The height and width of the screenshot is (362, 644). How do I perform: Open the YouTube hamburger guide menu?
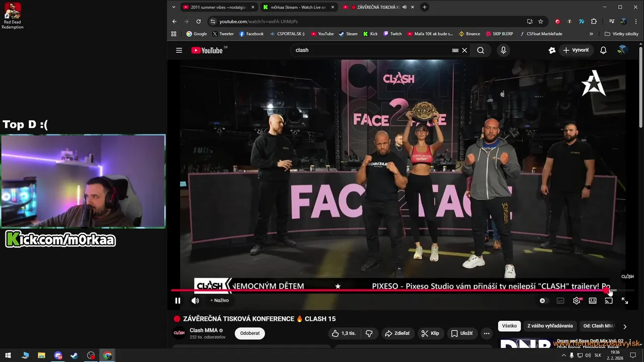179,50
